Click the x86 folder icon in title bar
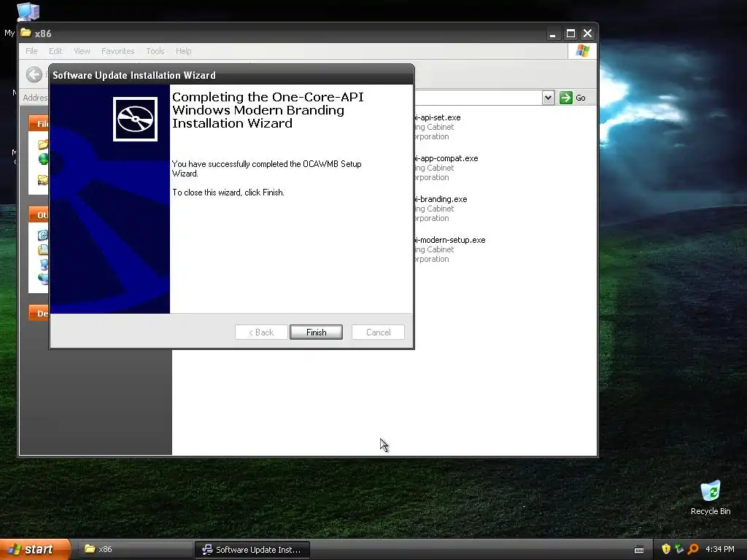This screenshot has height=560, width=747. [x=26, y=33]
